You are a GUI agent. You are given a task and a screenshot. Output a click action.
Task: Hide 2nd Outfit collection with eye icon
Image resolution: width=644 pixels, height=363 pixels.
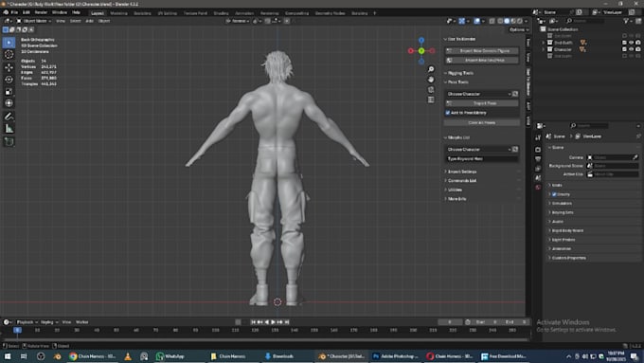(632, 43)
